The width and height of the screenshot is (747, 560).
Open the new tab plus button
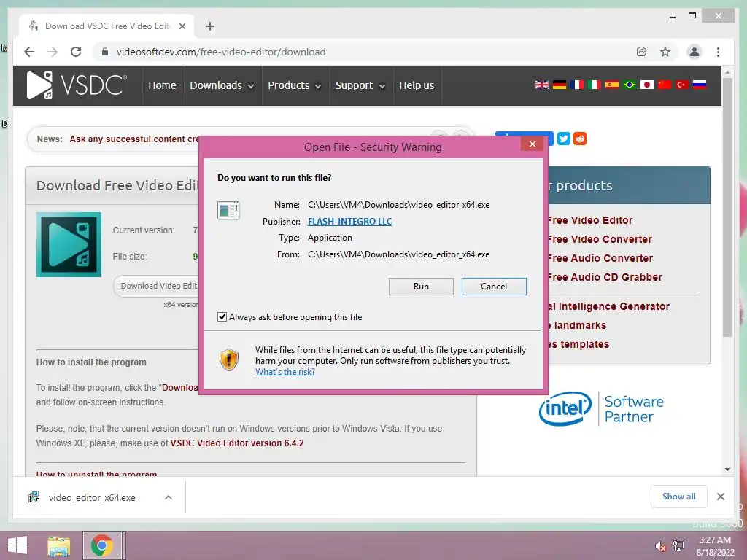point(210,26)
